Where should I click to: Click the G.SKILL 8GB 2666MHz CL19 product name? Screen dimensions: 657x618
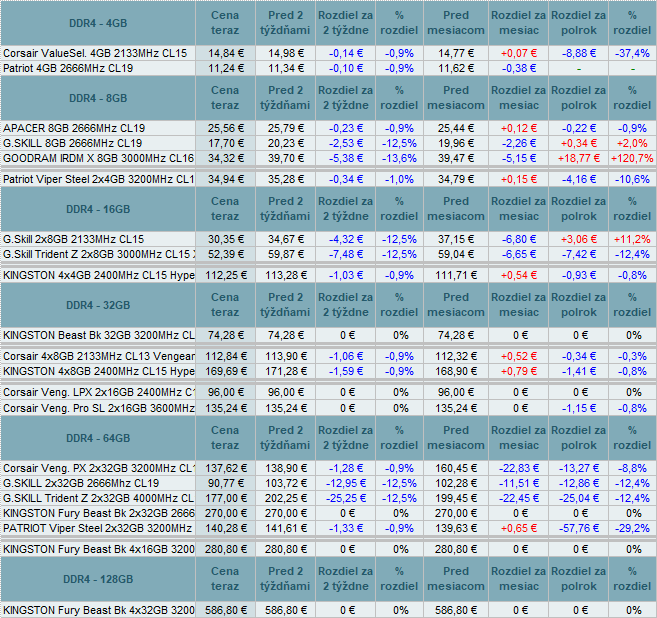(x=72, y=143)
